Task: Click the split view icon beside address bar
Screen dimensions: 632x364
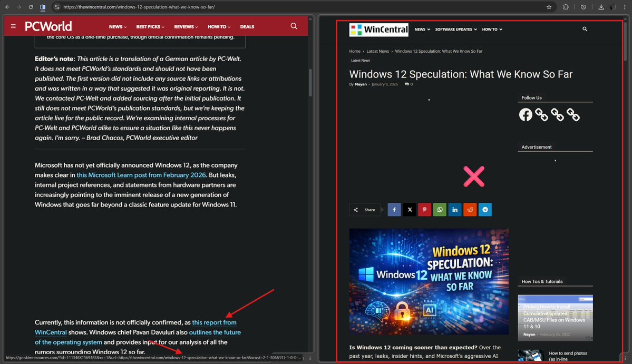Action: click(x=43, y=7)
